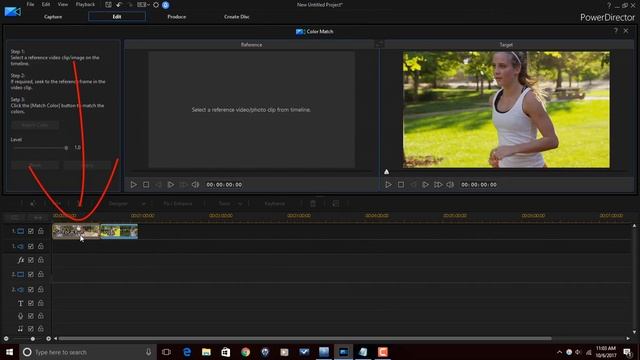
Task: Toggle audio track 2 enable checkbox
Action: click(x=31, y=289)
